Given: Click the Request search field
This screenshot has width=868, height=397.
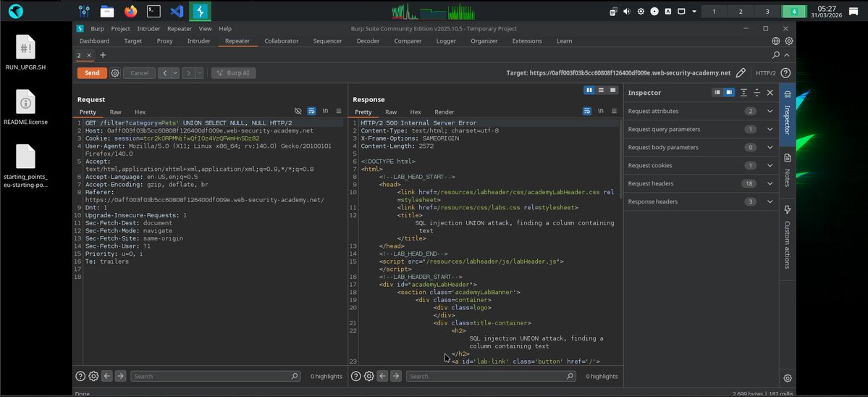Looking at the screenshot, I should tap(216, 376).
